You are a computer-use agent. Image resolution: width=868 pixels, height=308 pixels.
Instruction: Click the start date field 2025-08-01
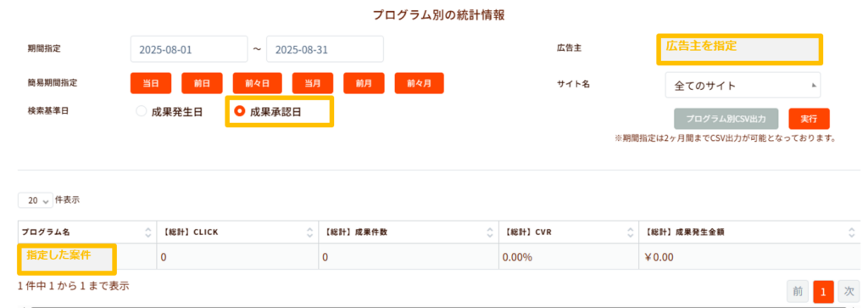[x=189, y=49]
